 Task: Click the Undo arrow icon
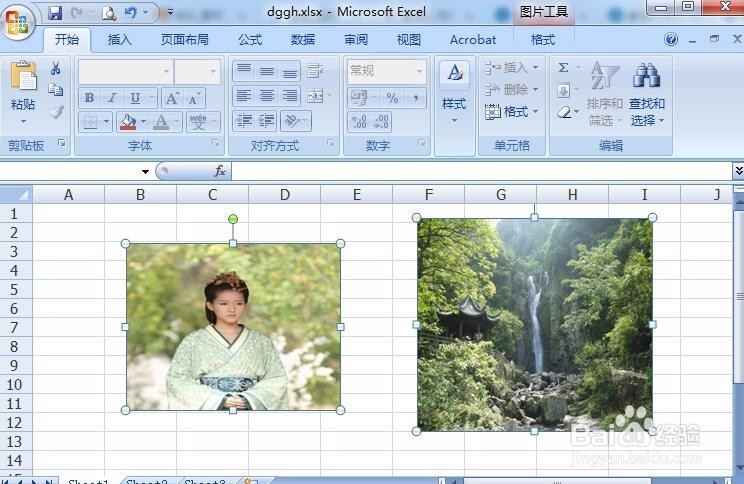130,13
